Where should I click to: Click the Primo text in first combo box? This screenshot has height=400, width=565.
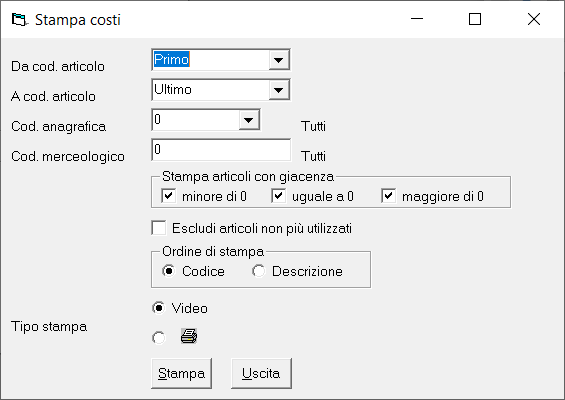pos(172,59)
